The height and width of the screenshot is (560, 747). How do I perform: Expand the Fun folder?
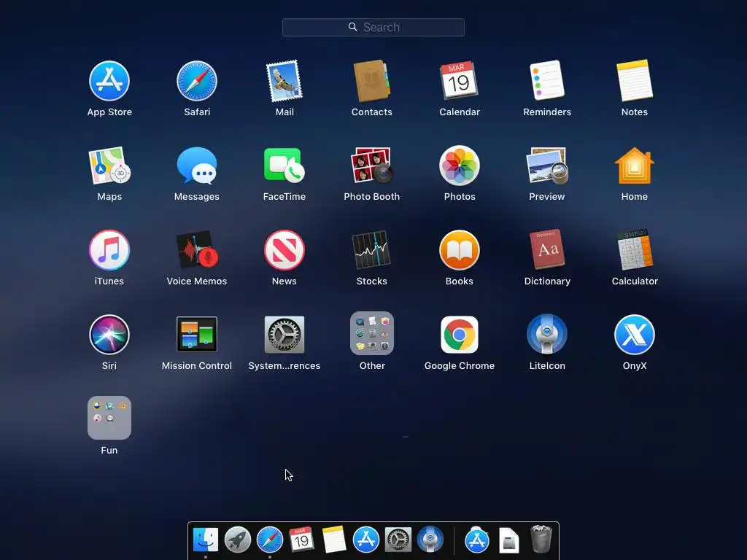pos(109,418)
